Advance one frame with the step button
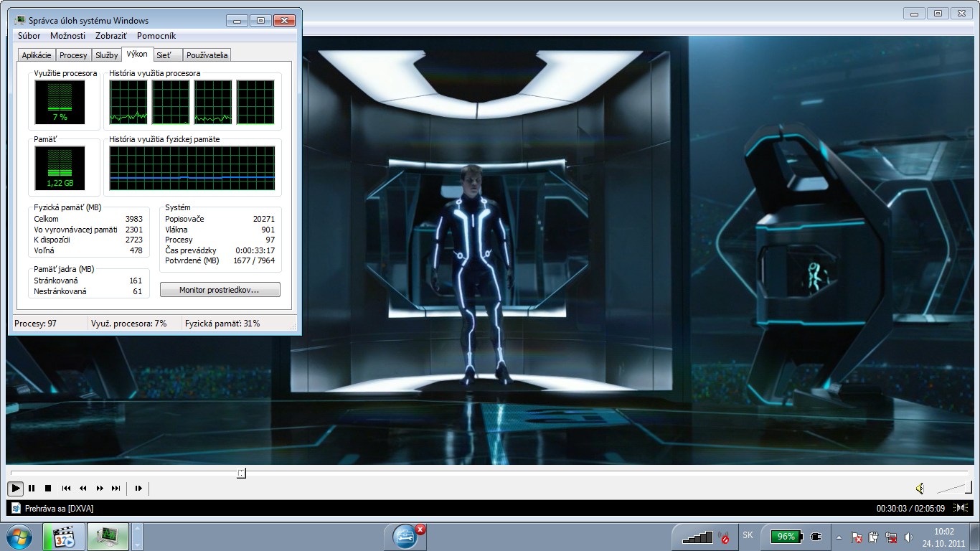This screenshot has width=980, height=551. [138, 489]
